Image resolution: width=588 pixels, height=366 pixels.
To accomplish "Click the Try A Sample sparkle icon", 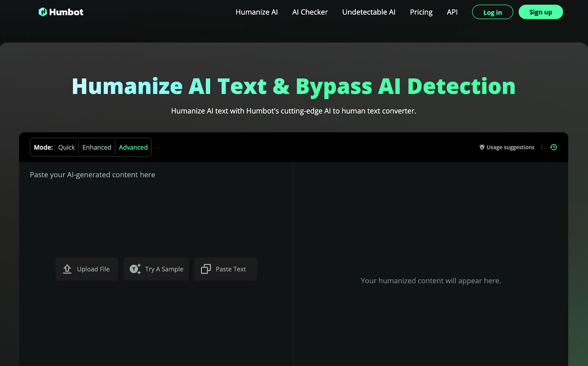I will tap(135, 269).
